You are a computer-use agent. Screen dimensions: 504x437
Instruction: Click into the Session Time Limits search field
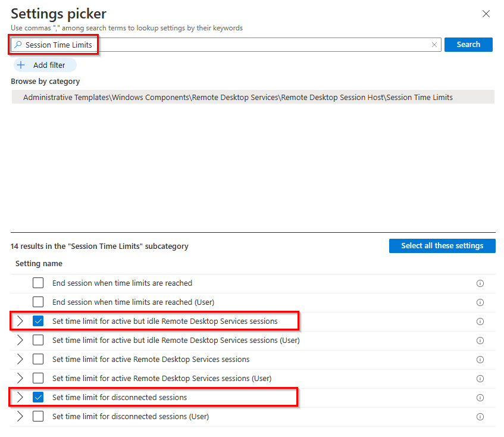(x=226, y=45)
